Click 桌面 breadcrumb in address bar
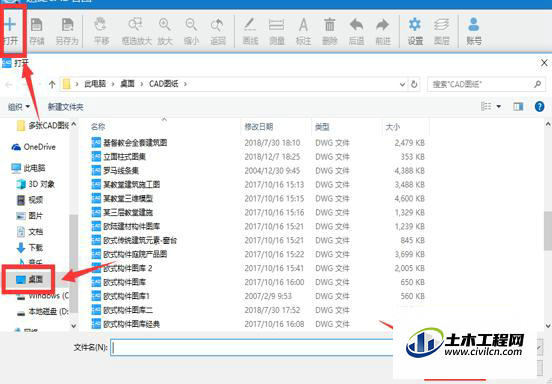552x384 pixels. 127,84
